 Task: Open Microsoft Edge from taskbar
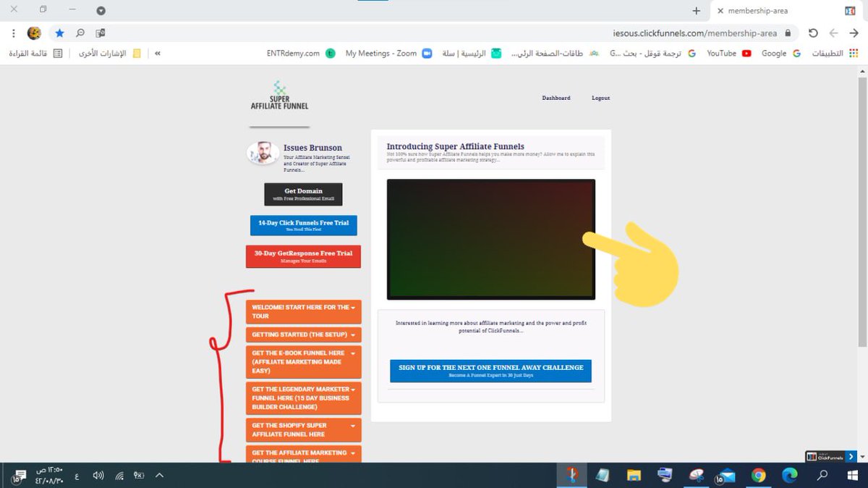pos(790,475)
